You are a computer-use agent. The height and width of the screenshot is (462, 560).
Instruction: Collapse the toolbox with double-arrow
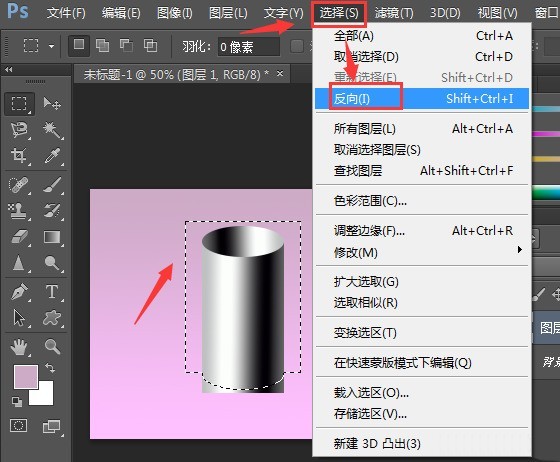point(9,70)
